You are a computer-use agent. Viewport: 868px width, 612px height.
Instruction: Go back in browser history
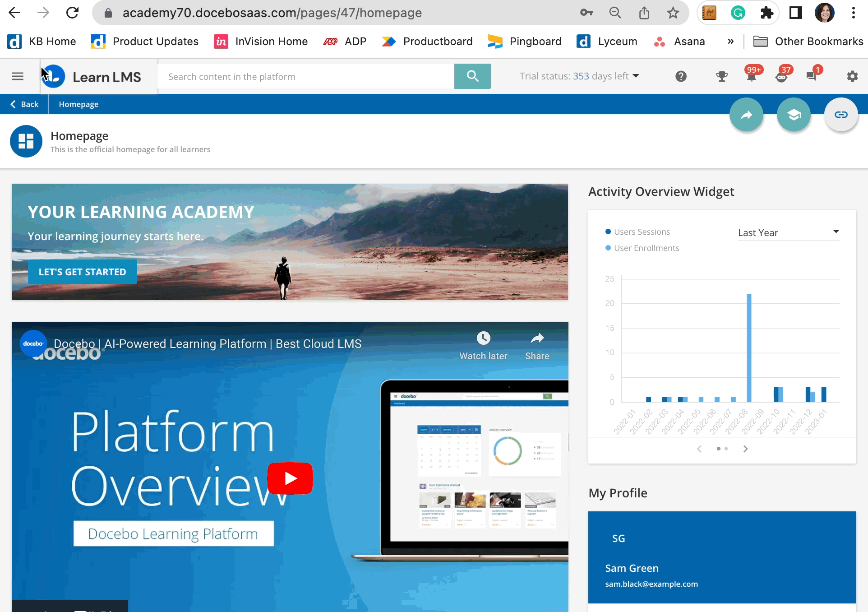coord(14,13)
